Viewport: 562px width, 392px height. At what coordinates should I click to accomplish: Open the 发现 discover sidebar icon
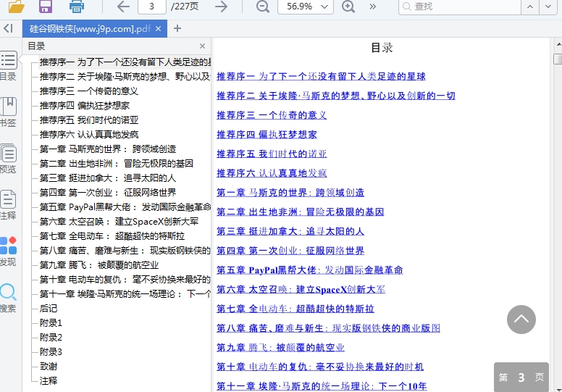point(8,251)
